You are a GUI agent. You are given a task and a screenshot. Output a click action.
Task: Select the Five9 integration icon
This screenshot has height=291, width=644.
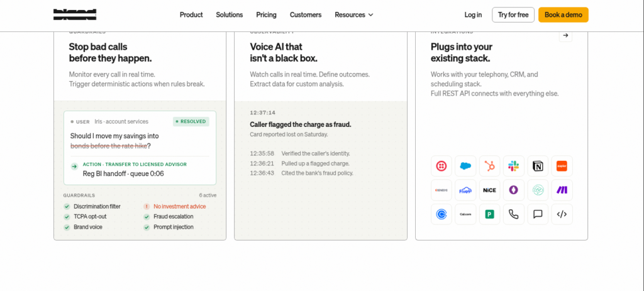click(465, 190)
